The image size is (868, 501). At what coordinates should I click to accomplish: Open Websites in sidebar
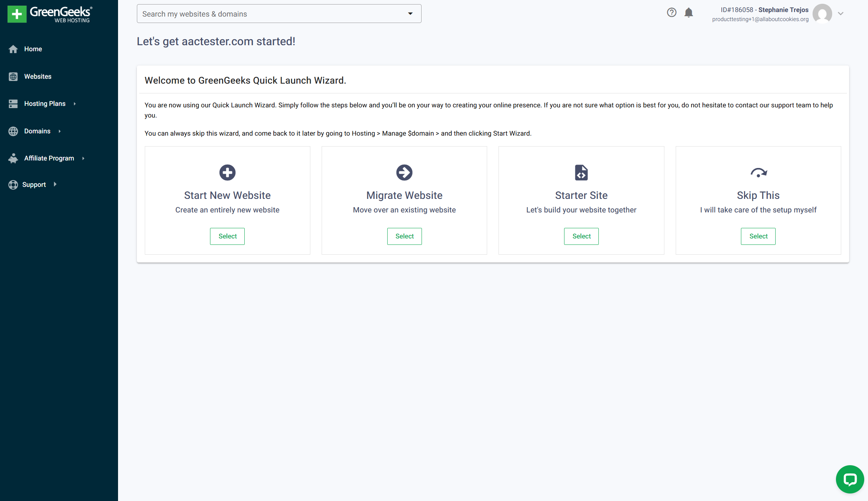(x=38, y=76)
